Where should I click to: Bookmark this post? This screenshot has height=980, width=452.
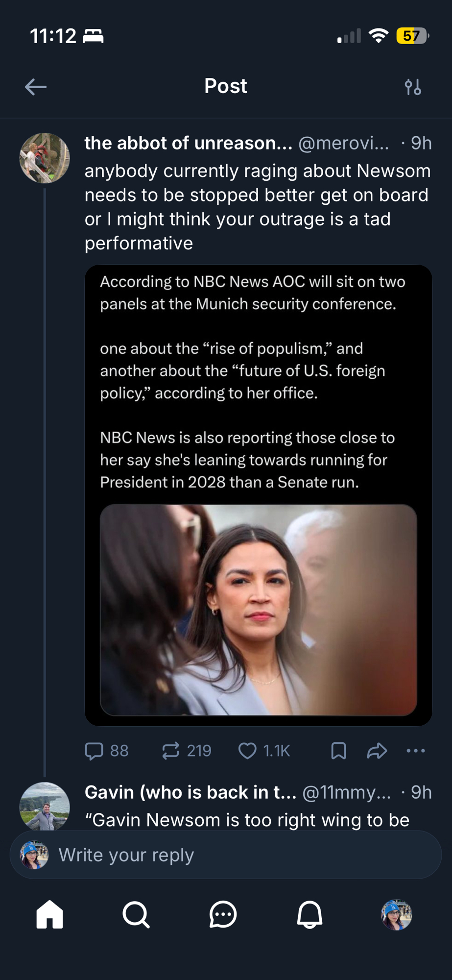click(x=338, y=751)
